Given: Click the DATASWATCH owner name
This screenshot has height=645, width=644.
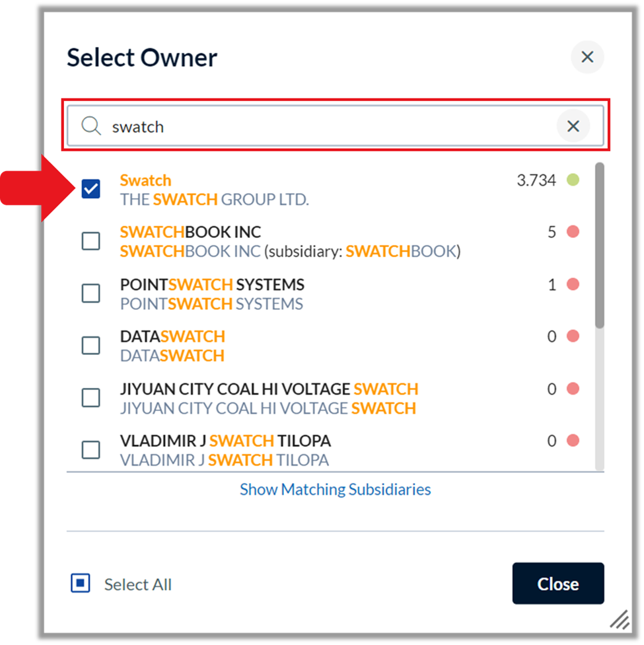Looking at the screenshot, I should point(172,336).
